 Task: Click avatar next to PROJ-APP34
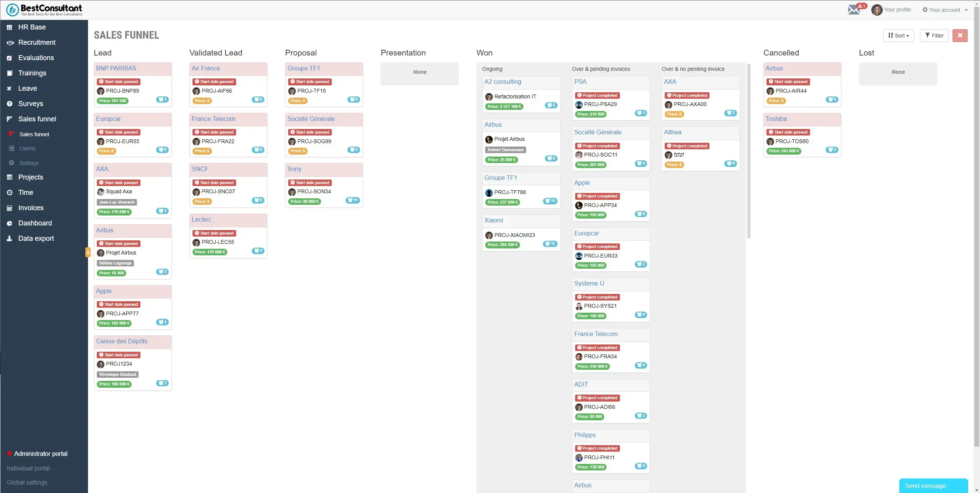(579, 206)
